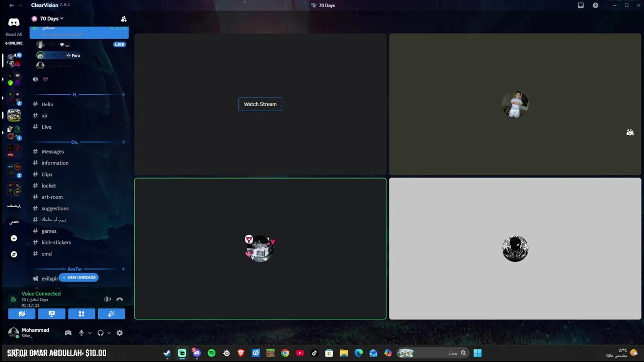Open the help question mark icon

pyautogui.click(x=596, y=5)
